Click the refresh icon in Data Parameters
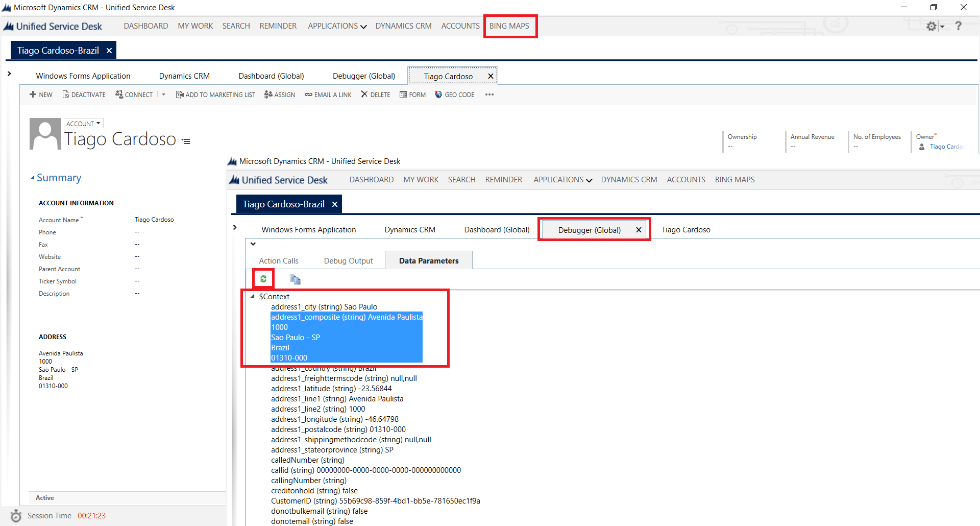 tap(263, 279)
